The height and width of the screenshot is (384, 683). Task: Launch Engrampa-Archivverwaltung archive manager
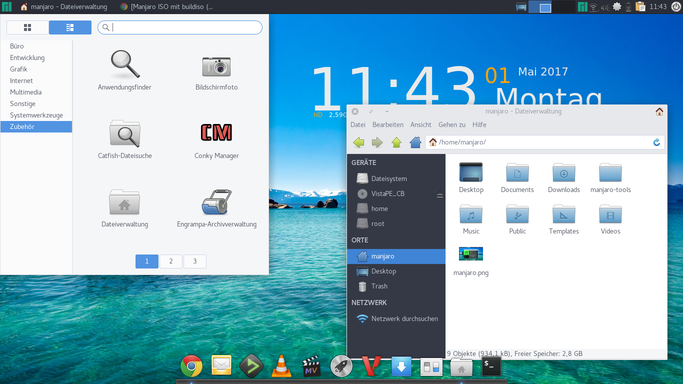[x=216, y=209]
